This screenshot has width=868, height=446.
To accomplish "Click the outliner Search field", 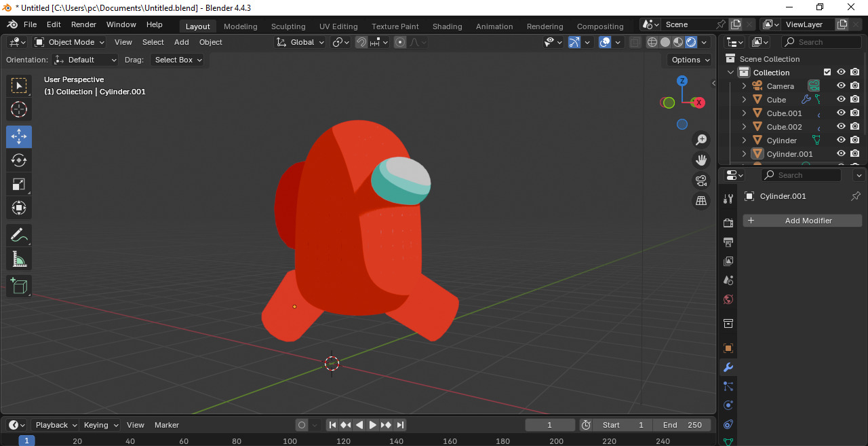I will point(821,42).
